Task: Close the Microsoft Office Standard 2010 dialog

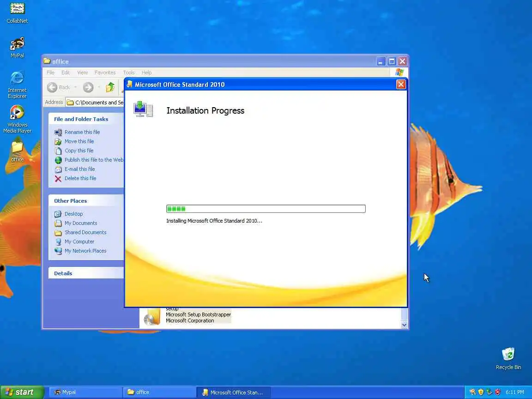Action: [401, 84]
